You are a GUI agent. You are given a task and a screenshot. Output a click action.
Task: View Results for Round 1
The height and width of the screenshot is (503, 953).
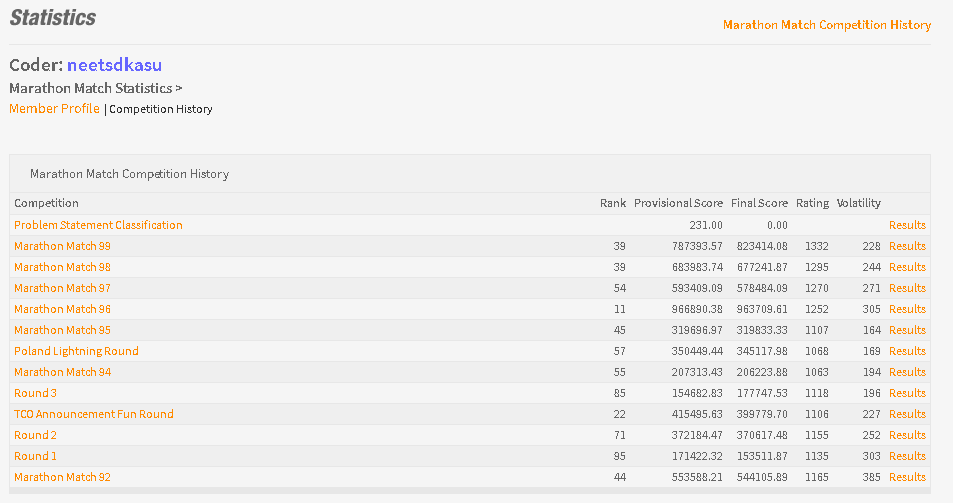tap(907, 456)
